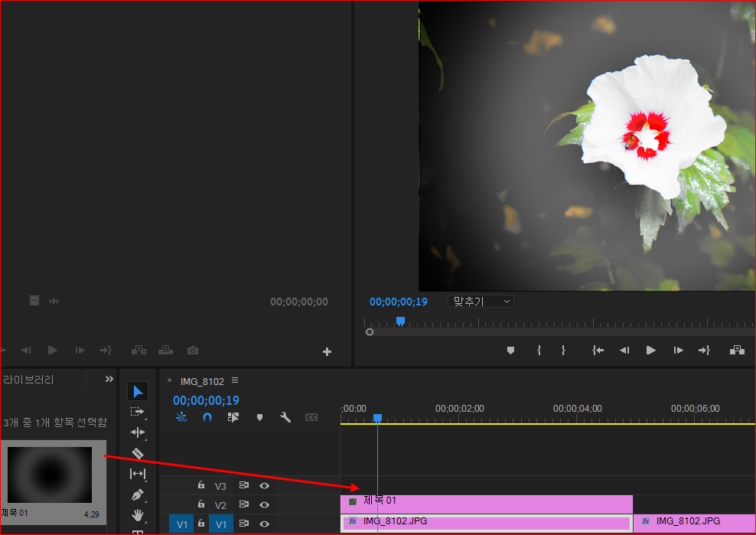This screenshot has height=535, width=756.
Task: Toggle V2 sync lock
Action: (244, 504)
